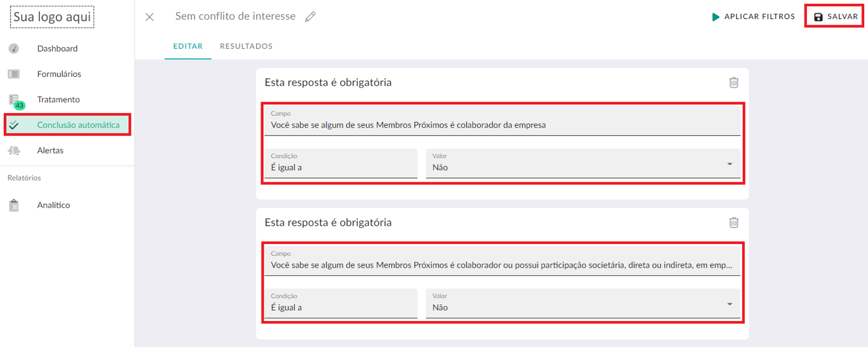Open Condição selector of second rule
The width and height of the screenshot is (868, 347).
coord(341,304)
